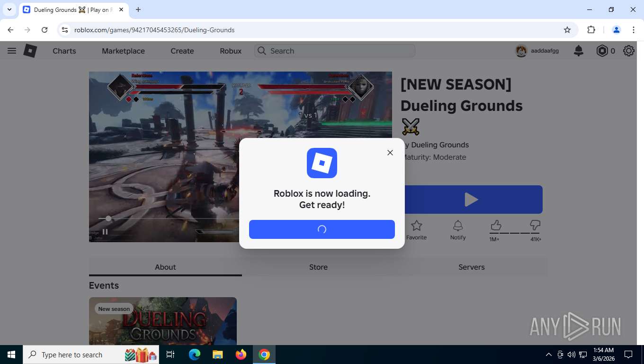Screen dimensions: 644x364
Task: Open the New season event thumbnail
Action: point(163,321)
